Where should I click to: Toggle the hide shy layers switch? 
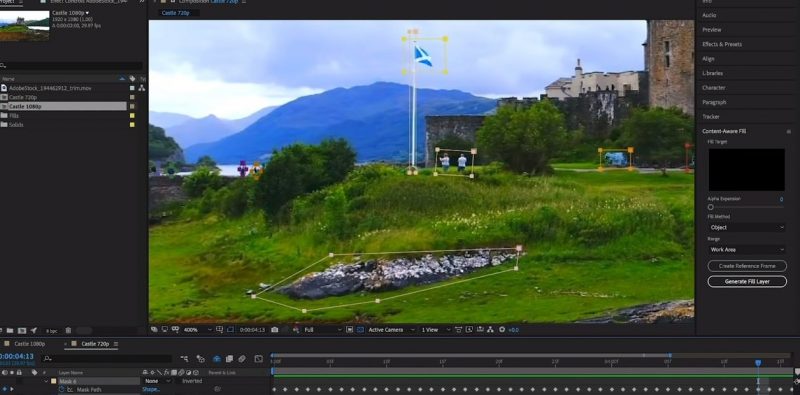point(217,359)
